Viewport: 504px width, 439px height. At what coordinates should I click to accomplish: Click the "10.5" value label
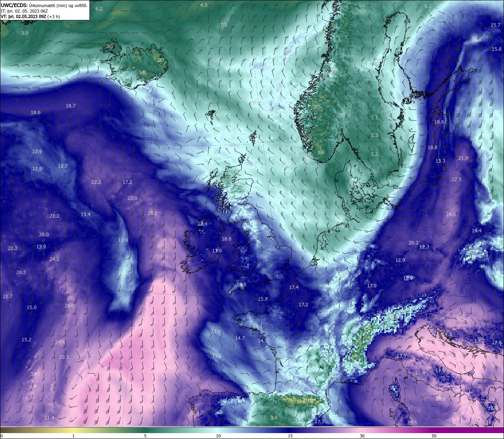click(241, 285)
